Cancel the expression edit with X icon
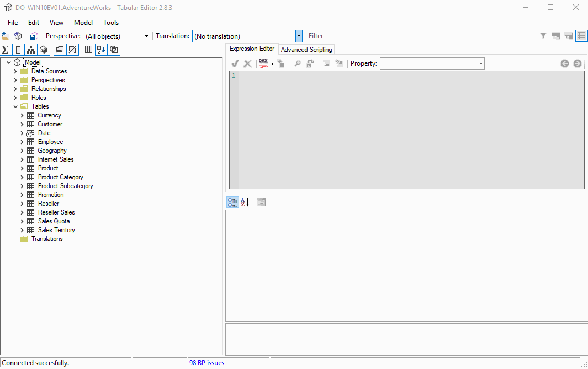This screenshot has width=588, height=369. tap(247, 63)
